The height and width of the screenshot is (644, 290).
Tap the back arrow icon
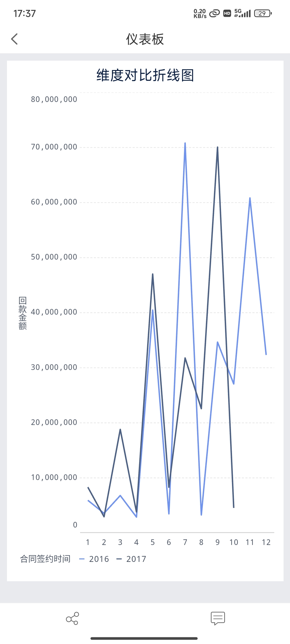pyautogui.click(x=15, y=39)
